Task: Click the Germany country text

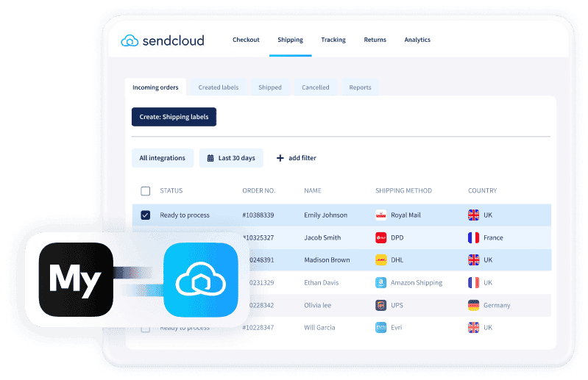Action: tap(497, 305)
